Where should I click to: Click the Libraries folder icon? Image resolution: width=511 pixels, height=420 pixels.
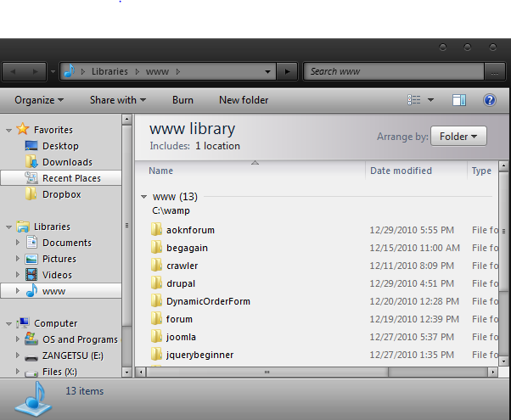(x=23, y=227)
